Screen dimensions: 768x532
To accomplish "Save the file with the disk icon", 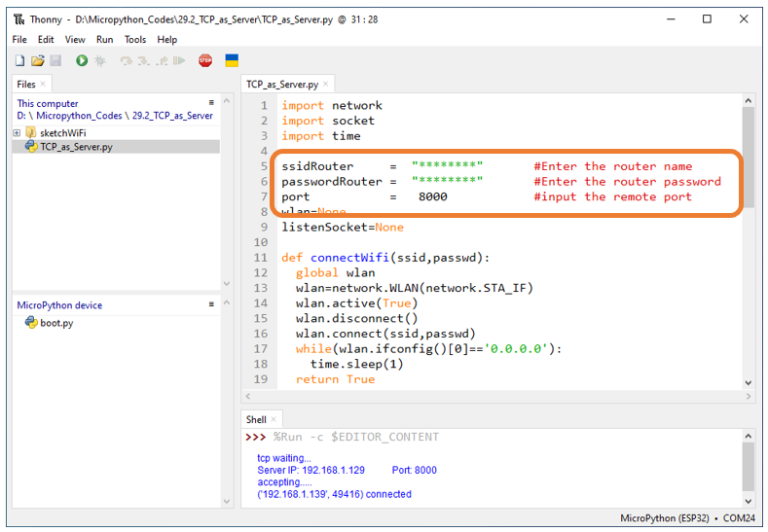I will pyautogui.click(x=55, y=60).
